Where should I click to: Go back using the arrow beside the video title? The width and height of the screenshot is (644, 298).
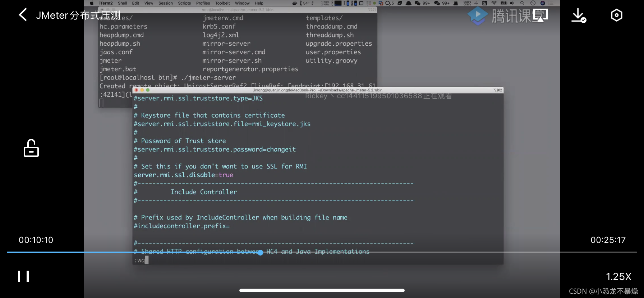click(x=23, y=15)
